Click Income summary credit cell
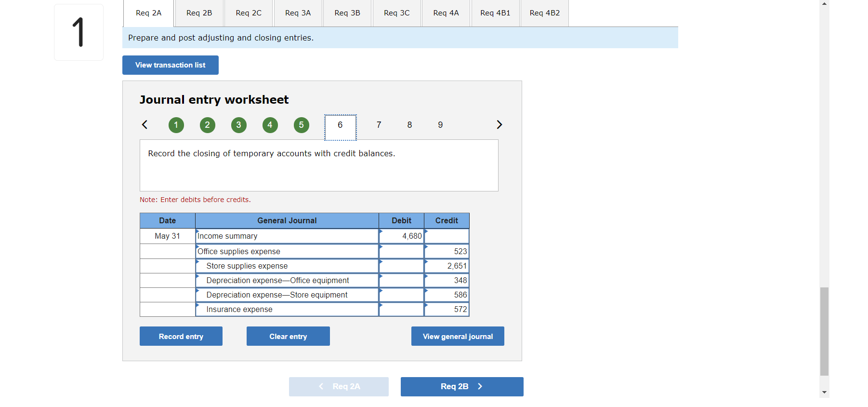Image resolution: width=868 pixels, height=407 pixels. tap(447, 236)
